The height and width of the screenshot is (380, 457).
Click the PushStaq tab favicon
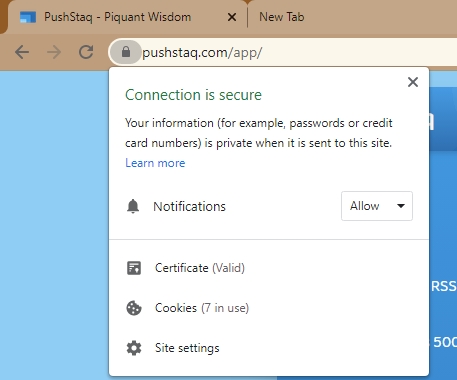[x=28, y=17]
